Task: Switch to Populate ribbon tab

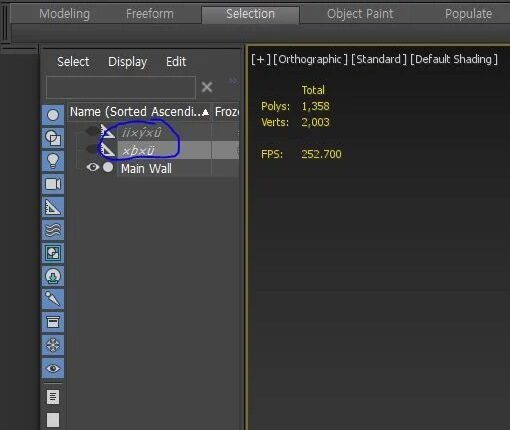Action: [x=468, y=14]
